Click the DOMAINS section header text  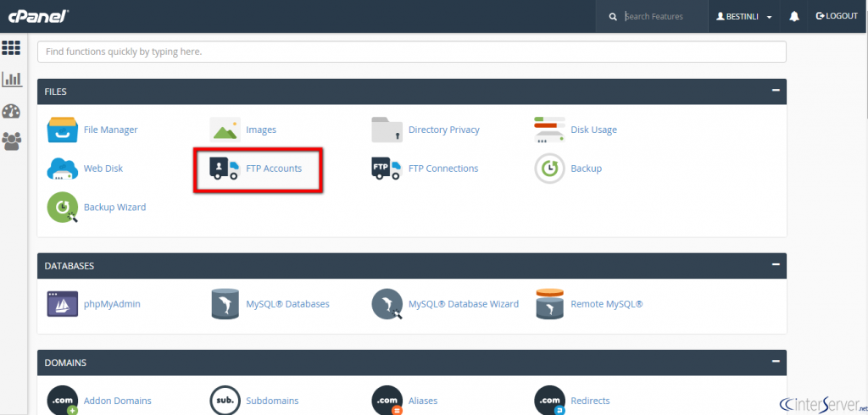tap(65, 363)
